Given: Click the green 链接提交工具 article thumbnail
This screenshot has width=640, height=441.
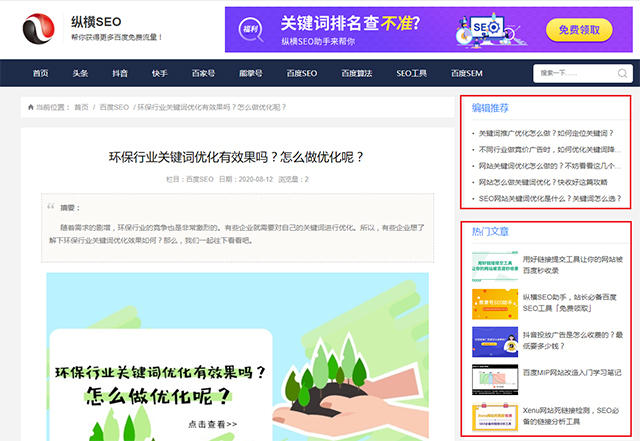Looking at the screenshot, I should (x=495, y=267).
